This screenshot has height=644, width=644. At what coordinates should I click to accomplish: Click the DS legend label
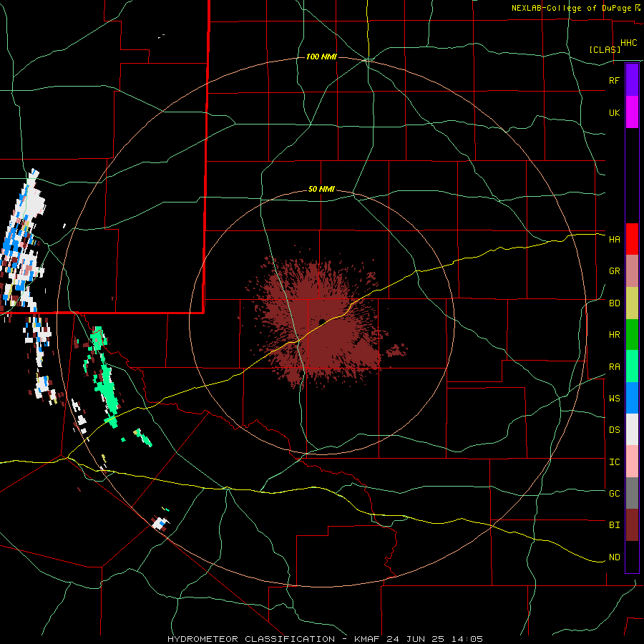tap(614, 430)
